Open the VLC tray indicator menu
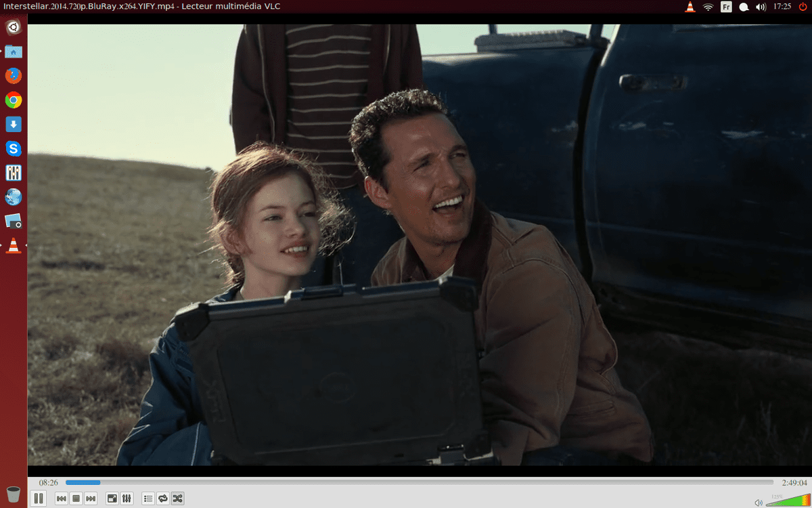812x508 pixels. tap(690, 7)
